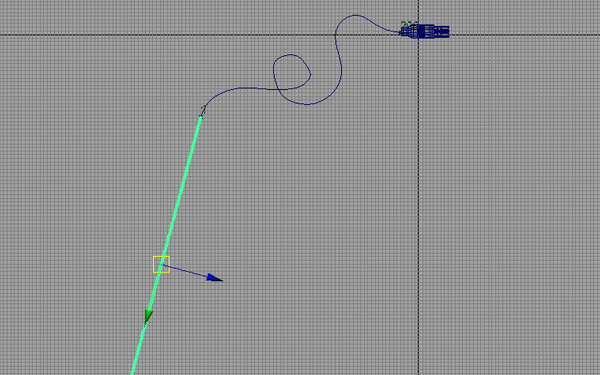Select the blue wireframe mesh object

click(x=425, y=31)
